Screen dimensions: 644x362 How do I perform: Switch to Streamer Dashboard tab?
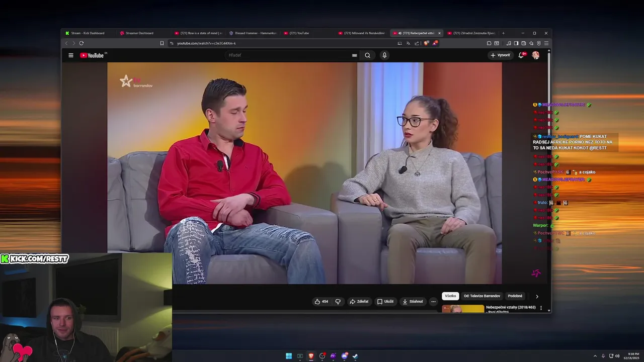click(139, 33)
